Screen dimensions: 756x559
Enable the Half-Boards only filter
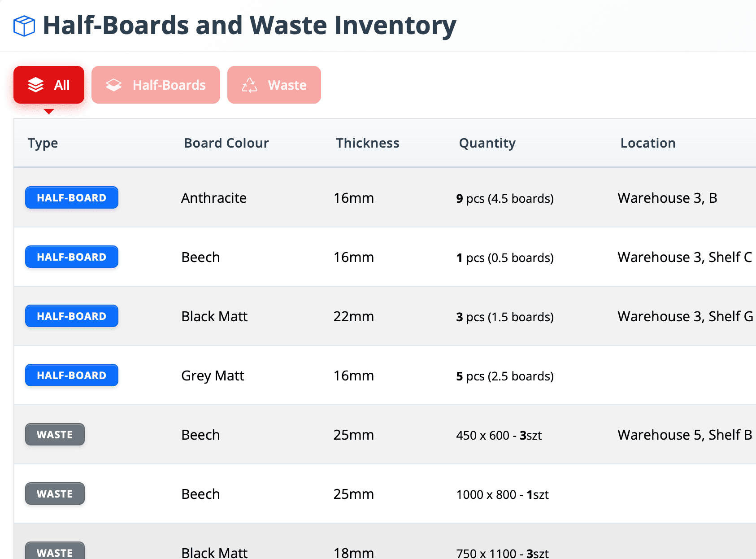click(156, 84)
